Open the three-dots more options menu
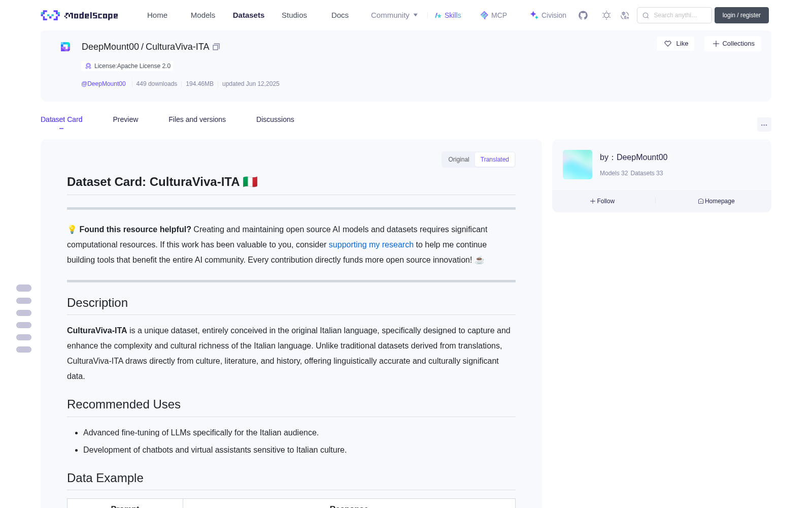Viewport: 812px width, 508px height. [764, 124]
